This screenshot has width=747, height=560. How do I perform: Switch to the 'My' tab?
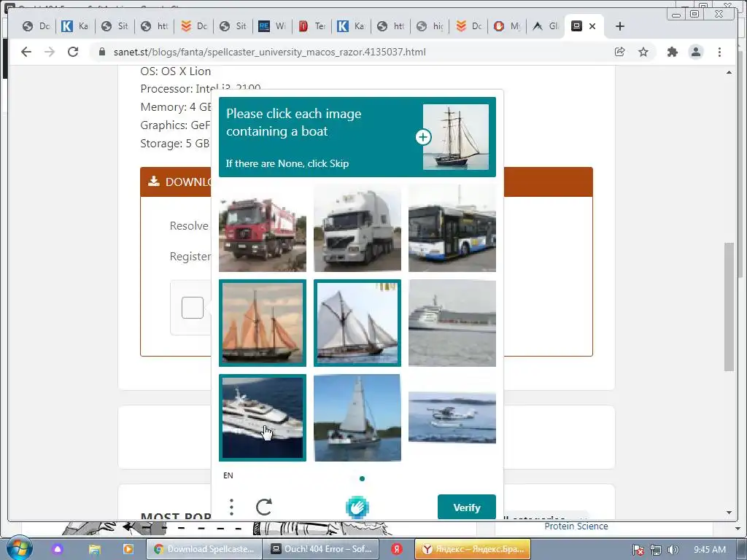(x=508, y=27)
